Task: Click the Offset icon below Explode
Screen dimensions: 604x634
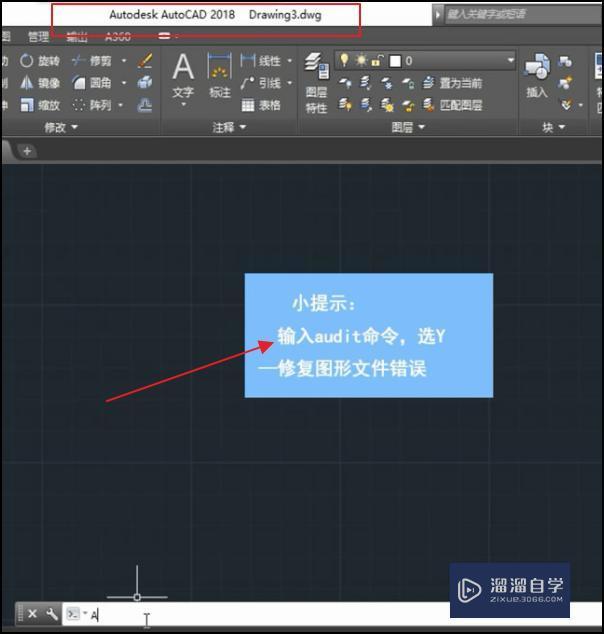Action: point(145,105)
